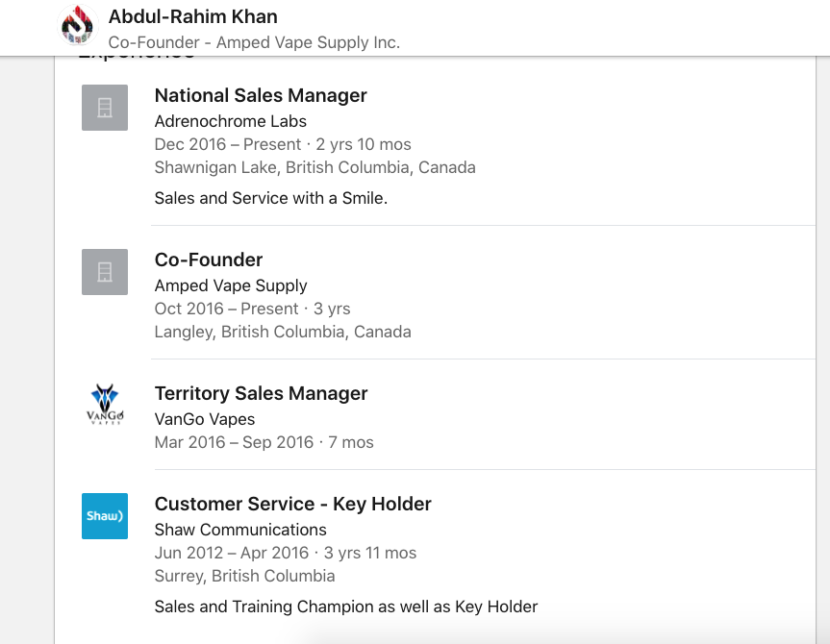Click the Abdul-Rahim Khan name header
The height and width of the screenshot is (644, 830).
192,17
